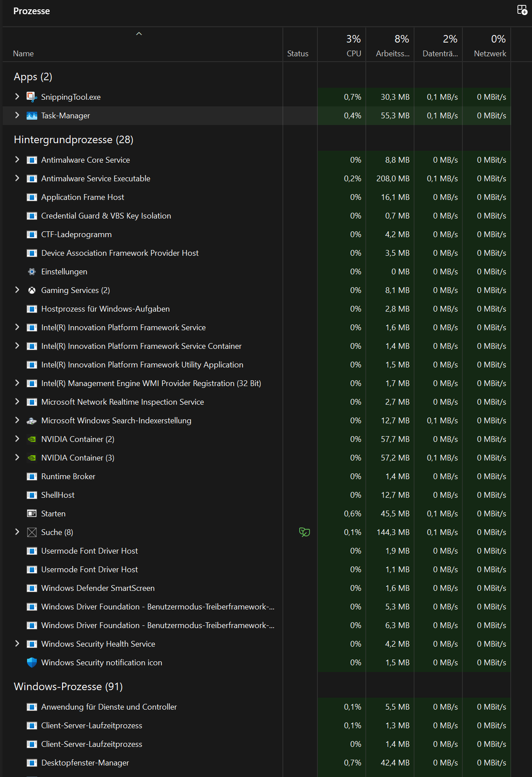Click the efficiency mode leaf icon
This screenshot has width=532, height=777.
pos(305,532)
